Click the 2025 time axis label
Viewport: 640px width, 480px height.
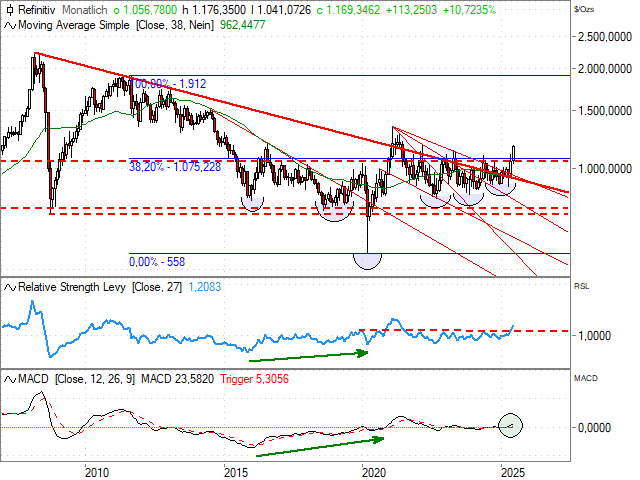tap(513, 473)
